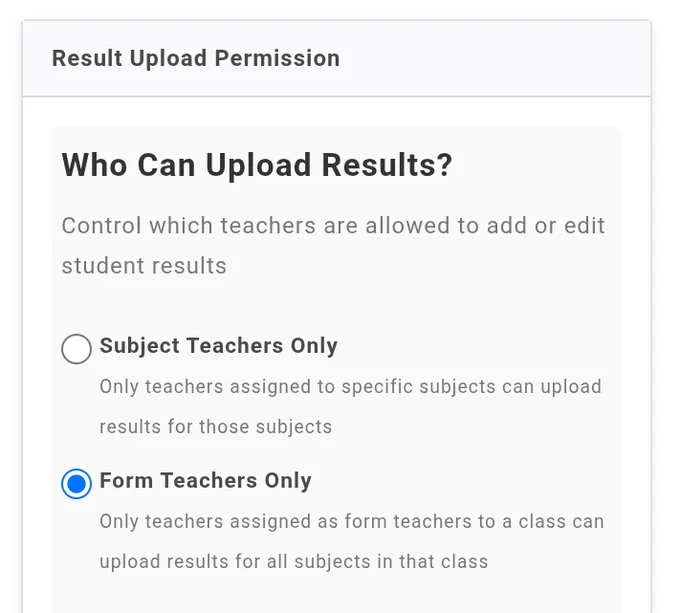
Task: Click the 'Control which teachers are allowed' text line
Action: point(333,225)
